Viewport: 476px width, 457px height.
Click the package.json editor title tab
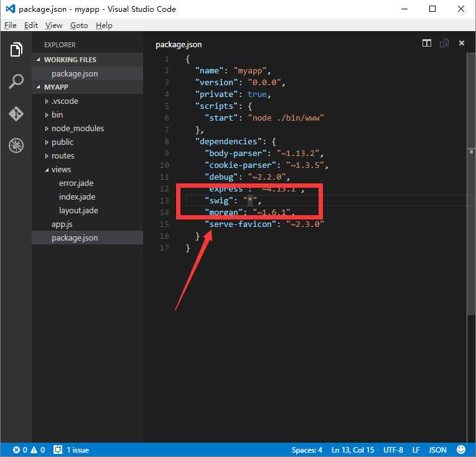[179, 45]
